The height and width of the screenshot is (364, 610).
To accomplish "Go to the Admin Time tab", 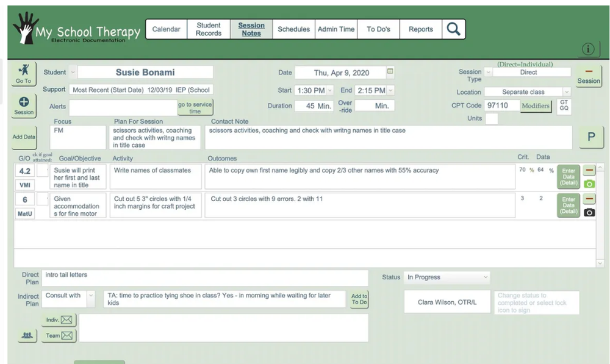I will (x=336, y=29).
